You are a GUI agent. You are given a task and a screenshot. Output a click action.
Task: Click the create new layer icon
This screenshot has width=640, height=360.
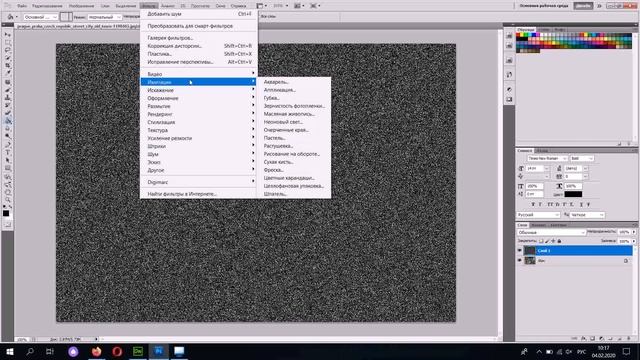(x=620, y=338)
